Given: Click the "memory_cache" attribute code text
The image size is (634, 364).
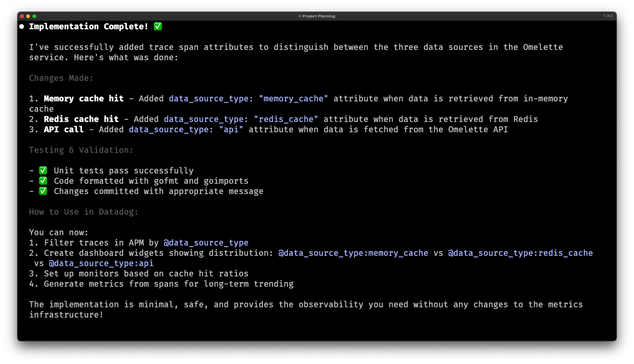Looking at the screenshot, I should pos(293,99).
